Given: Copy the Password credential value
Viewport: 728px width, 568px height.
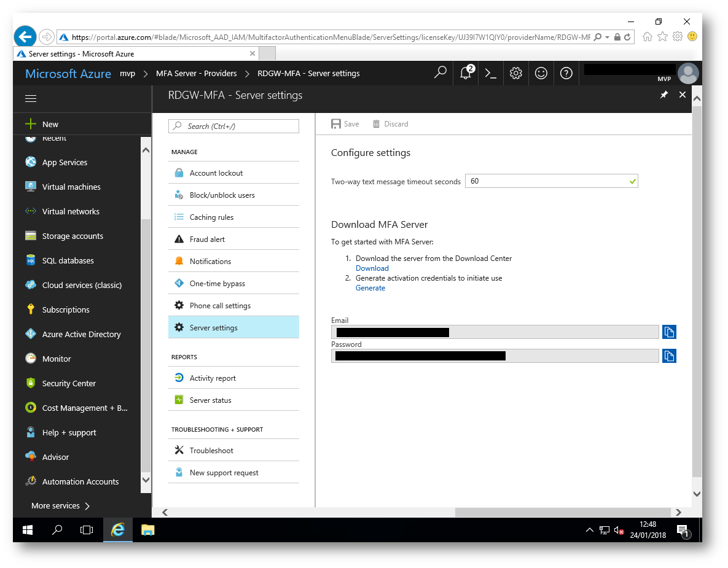Looking at the screenshot, I should point(669,356).
